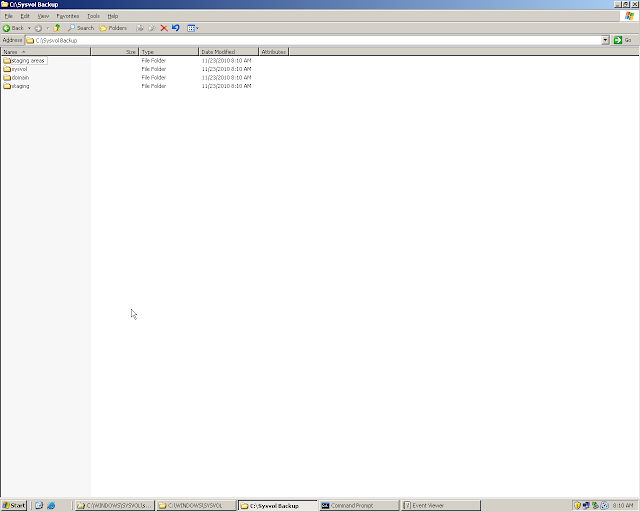Click the Go button
640x512 pixels.
pos(624,40)
